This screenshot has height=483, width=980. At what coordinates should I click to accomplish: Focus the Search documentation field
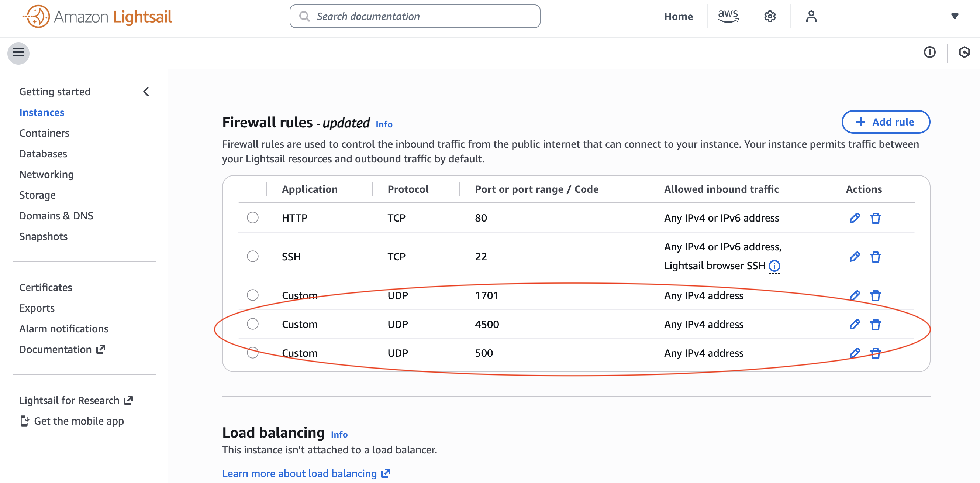point(415,16)
